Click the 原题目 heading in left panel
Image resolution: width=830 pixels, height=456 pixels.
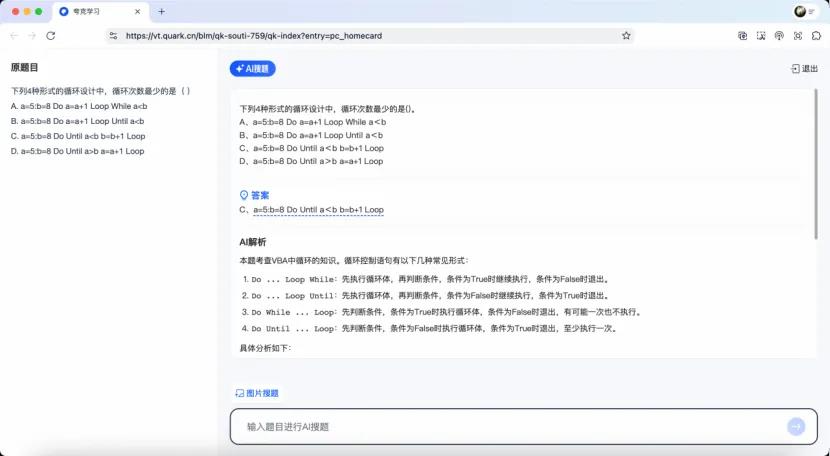click(24, 67)
